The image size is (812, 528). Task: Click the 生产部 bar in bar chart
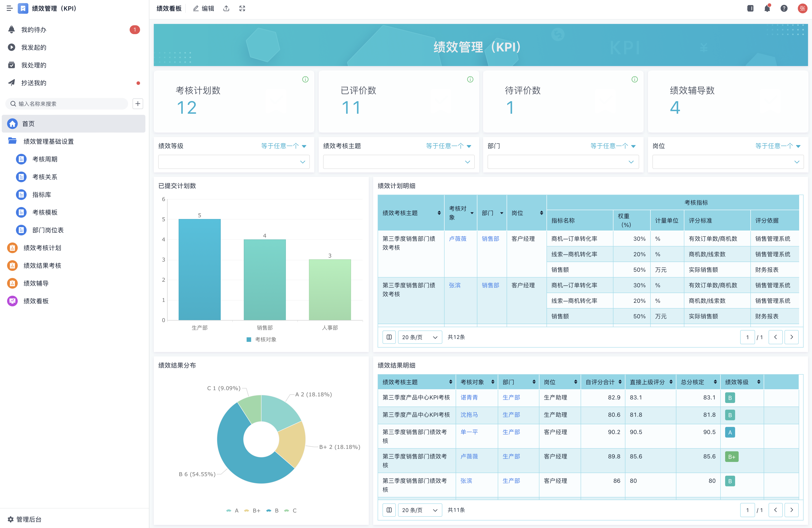click(200, 270)
